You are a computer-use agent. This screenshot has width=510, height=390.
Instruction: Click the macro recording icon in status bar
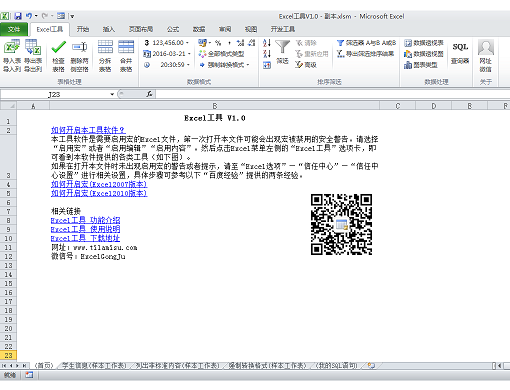point(29,375)
